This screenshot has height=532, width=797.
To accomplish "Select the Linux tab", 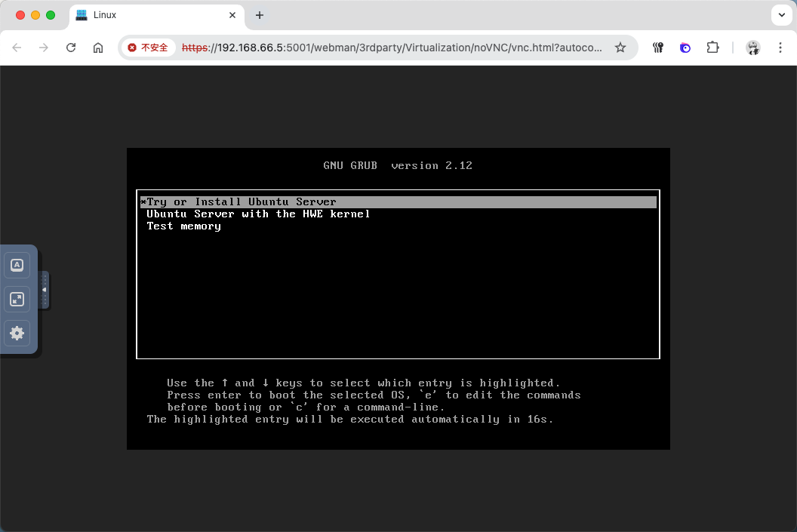I will [156, 15].
